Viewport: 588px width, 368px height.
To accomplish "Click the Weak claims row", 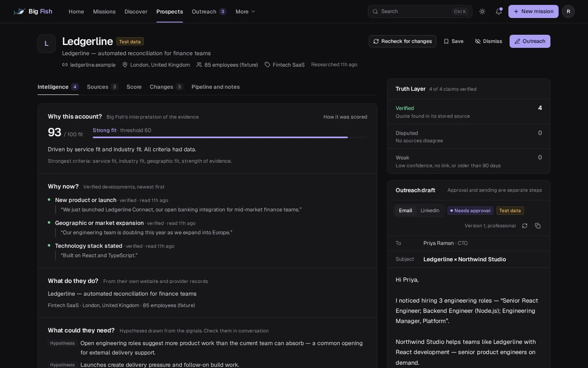I will tap(469, 161).
